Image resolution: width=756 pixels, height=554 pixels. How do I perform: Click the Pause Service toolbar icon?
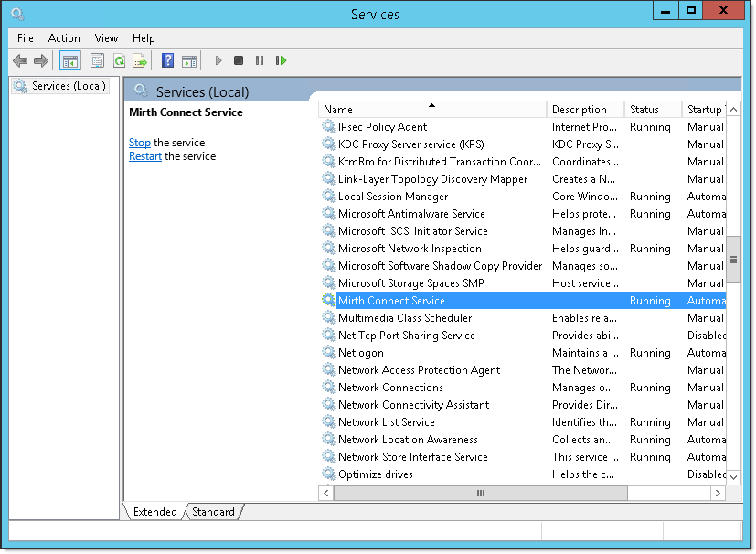[260, 60]
